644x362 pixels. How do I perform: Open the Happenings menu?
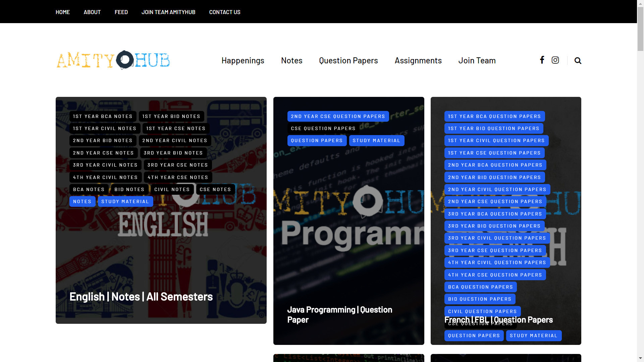point(243,60)
